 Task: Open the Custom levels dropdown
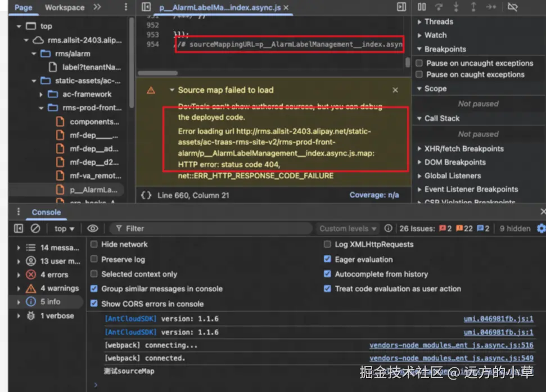[x=348, y=229]
